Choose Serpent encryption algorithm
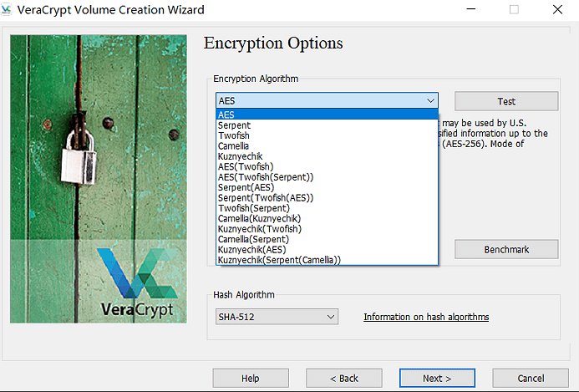The image size is (579, 392). [x=327, y=125]
